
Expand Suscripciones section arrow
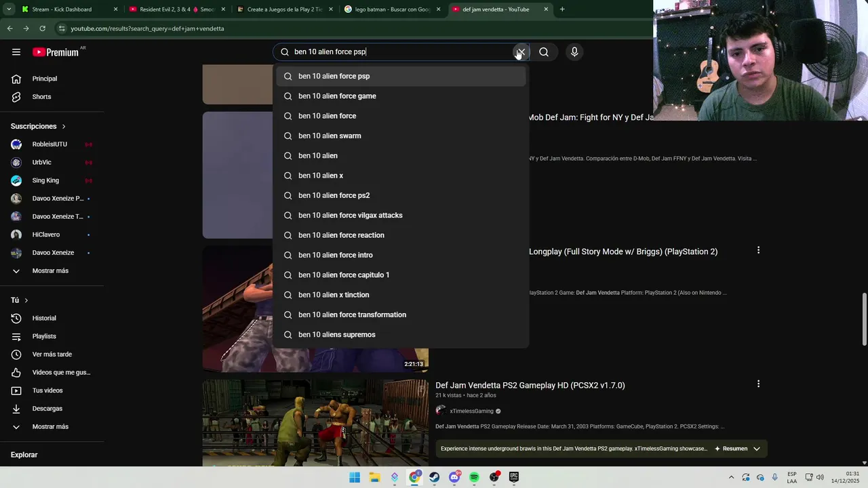tap(64, 127)
